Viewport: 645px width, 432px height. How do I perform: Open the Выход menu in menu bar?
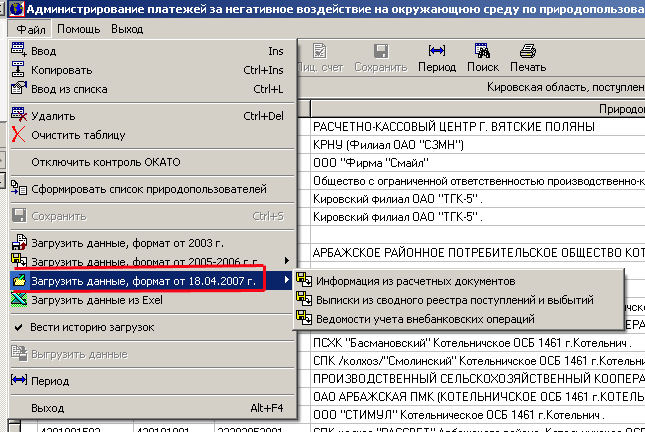point(127,29)
